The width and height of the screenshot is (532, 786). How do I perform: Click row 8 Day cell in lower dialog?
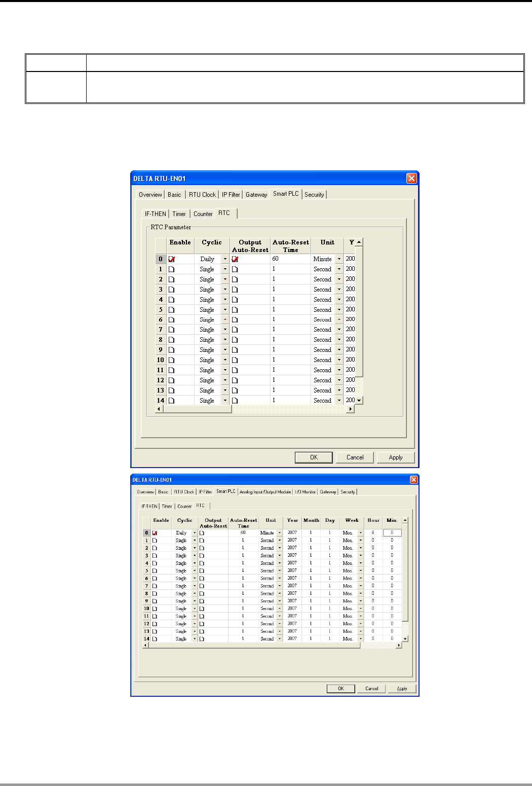pos(330,594)
